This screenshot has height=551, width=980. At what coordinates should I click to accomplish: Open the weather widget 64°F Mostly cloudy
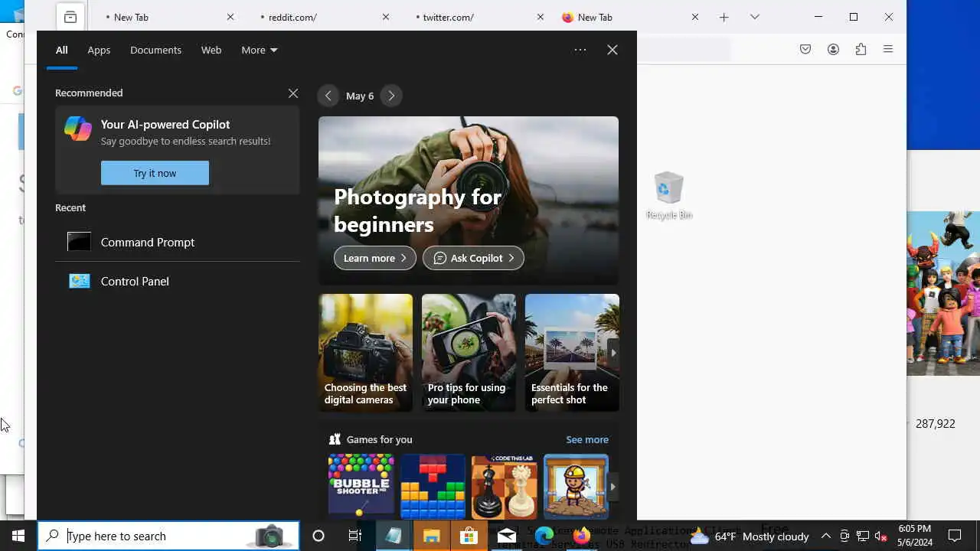(750, 536)
